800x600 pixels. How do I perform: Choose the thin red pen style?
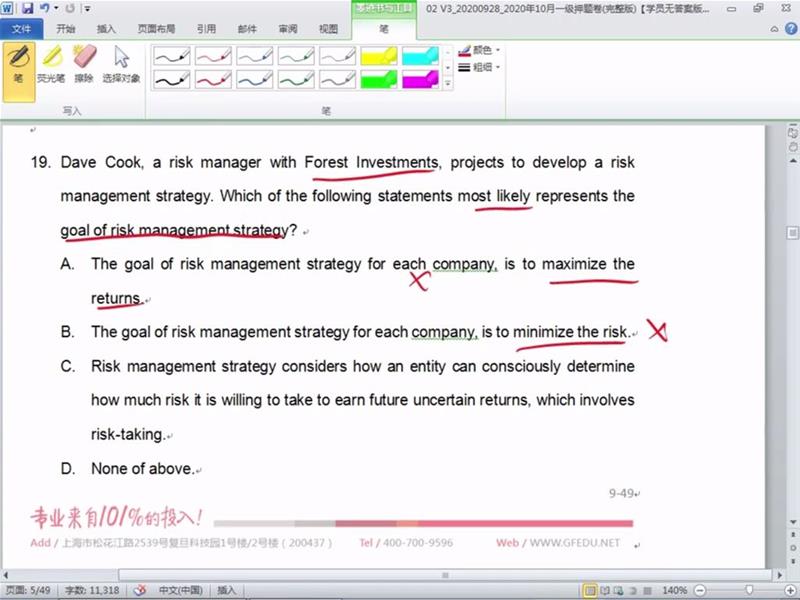(213, 56)
